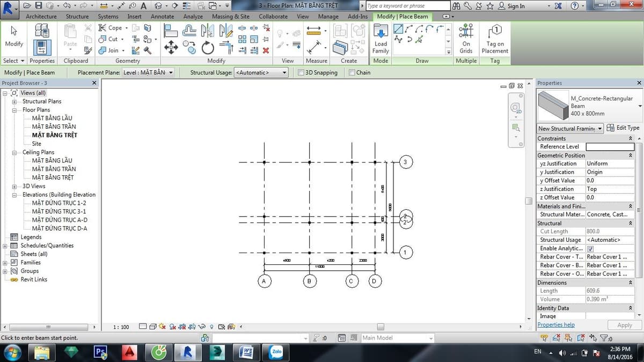Viewport: 644px width, 362px height.
Task: Click the Help question mark icon
Action: (x=575, y=5)
